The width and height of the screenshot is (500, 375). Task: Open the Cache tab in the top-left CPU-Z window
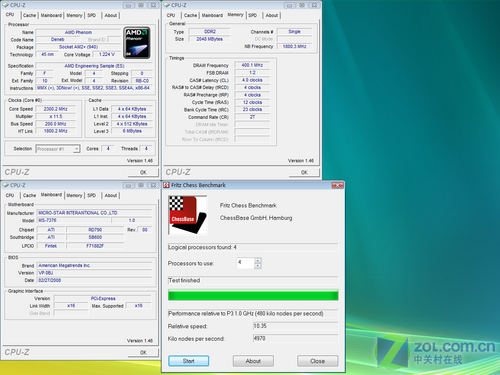click(x=29, y=15)
